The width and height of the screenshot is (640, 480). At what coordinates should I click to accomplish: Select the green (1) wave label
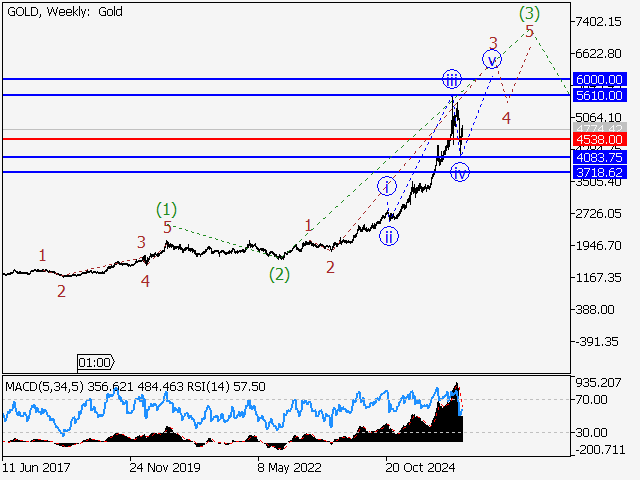167,210
